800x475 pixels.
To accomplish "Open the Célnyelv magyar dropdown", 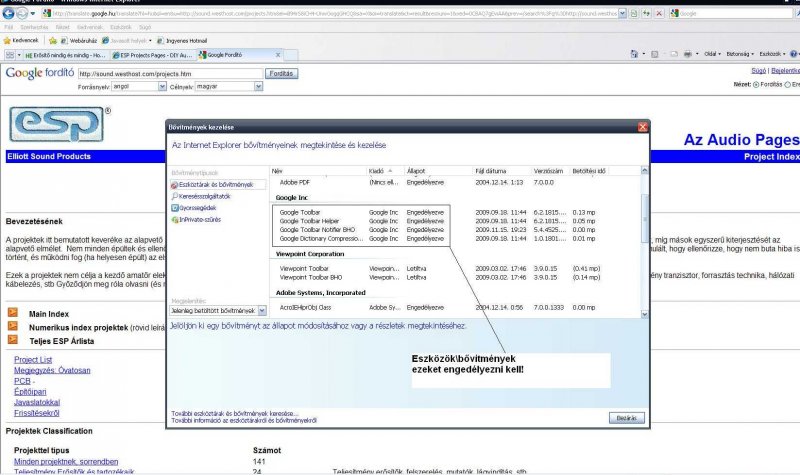I will [229, 87].
